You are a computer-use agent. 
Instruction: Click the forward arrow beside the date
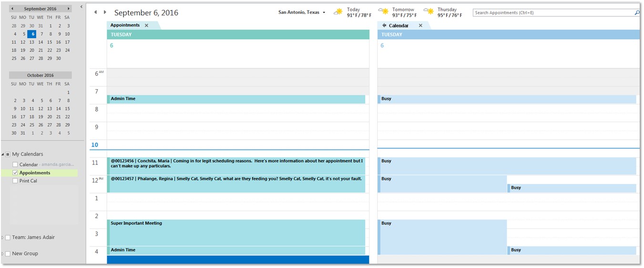(105, 12)
